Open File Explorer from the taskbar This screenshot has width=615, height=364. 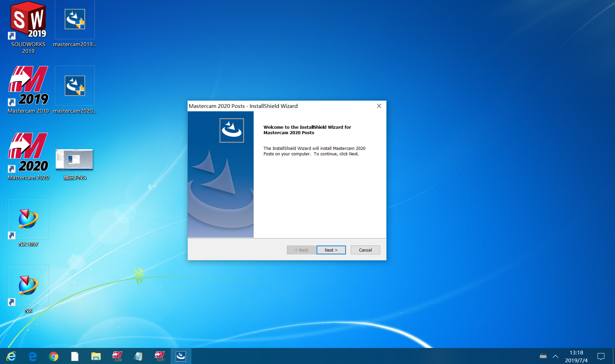(x=96, y=356)
